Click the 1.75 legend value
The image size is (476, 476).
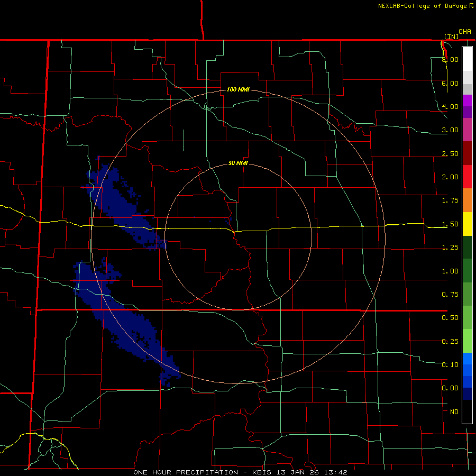(x=450, y=200)
